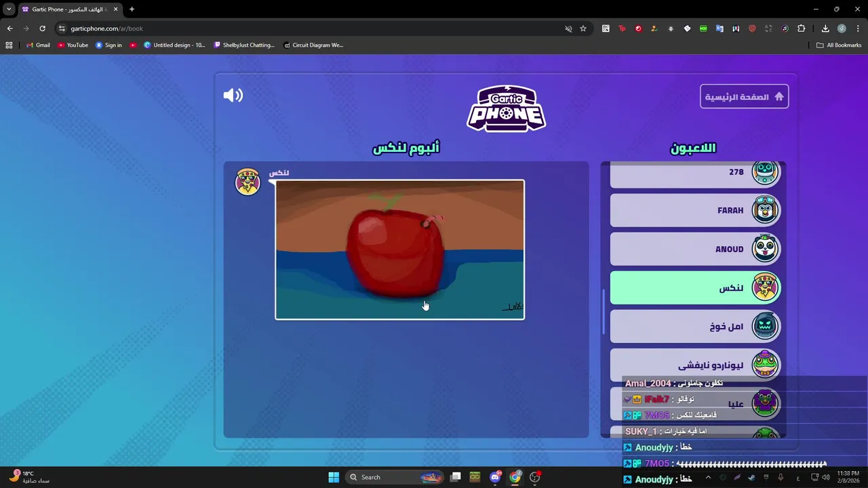Go back in browser history

[x=9, y=28]
